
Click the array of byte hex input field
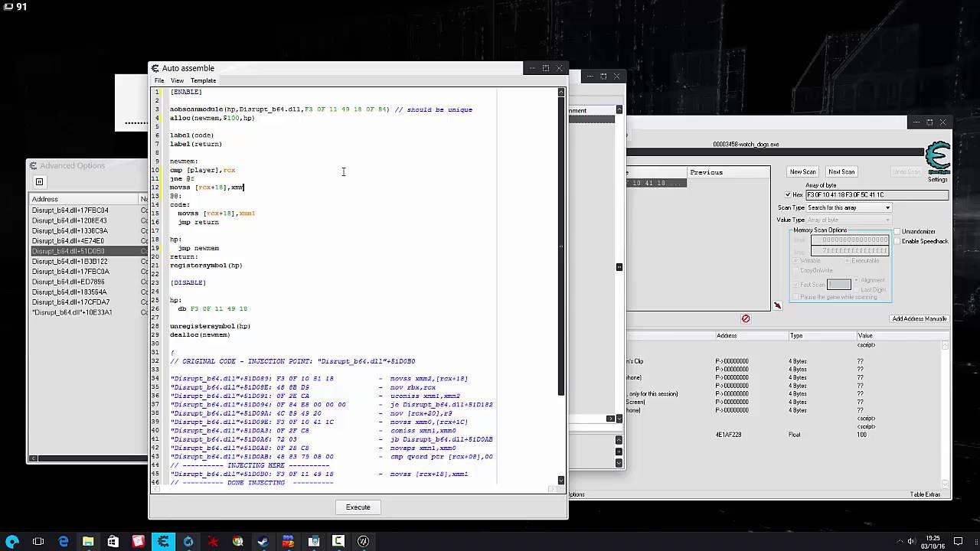[x=877, y=195]
